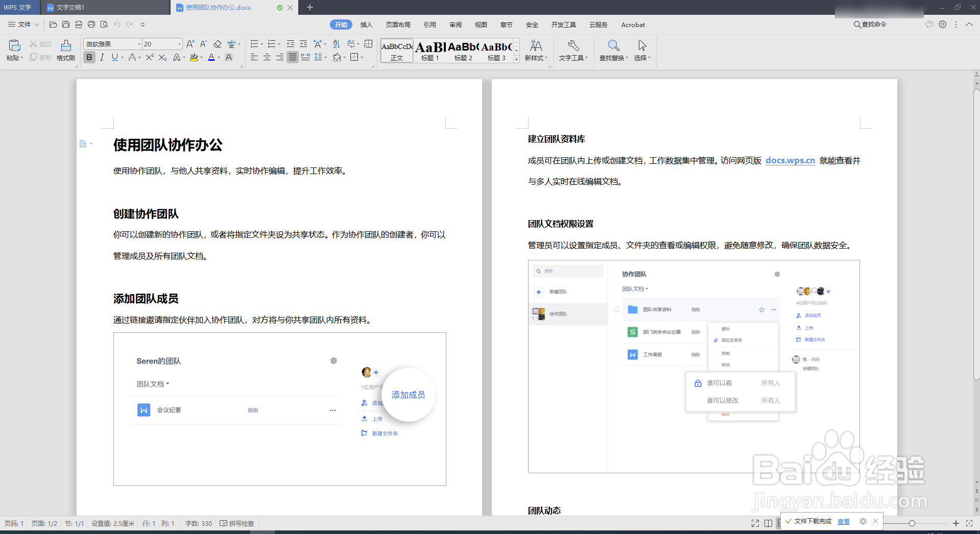Viewport: 980px width, 534px height.
Task: Toggle justified alignment button
Action: coord(293,58)
